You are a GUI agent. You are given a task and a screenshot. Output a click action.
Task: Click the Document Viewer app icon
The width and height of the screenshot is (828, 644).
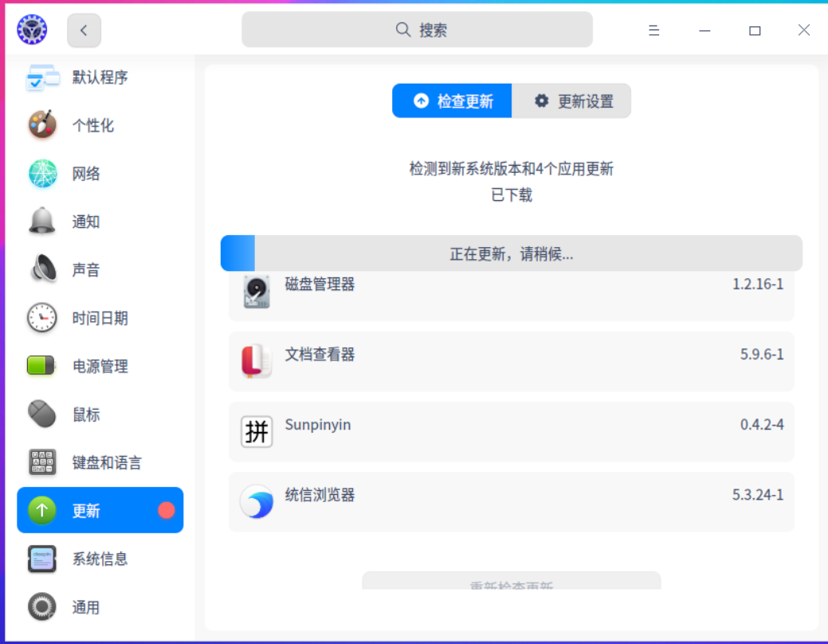click(x=257, y=361)
